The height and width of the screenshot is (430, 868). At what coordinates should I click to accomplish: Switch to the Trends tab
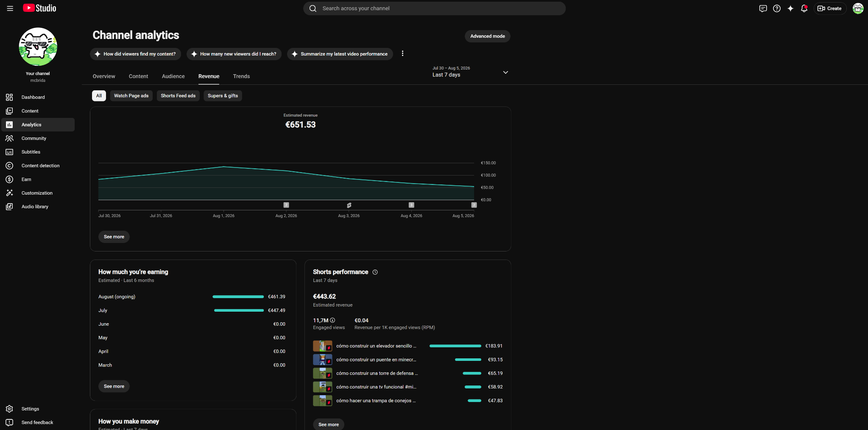(241, 76)
